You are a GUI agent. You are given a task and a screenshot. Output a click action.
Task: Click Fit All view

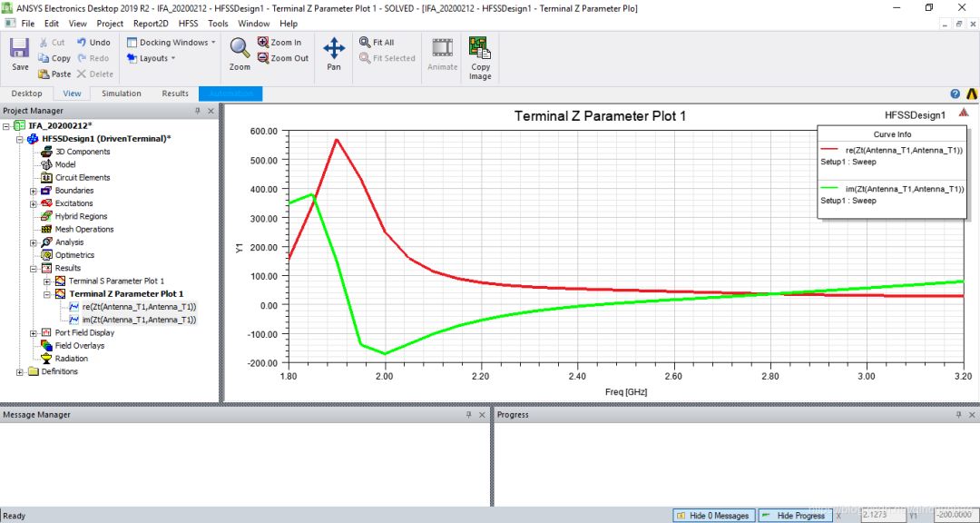tap(377, 43)
